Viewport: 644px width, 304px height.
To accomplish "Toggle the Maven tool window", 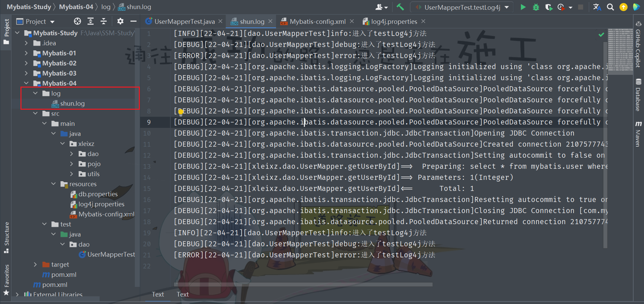I will (x=638, y=134).
